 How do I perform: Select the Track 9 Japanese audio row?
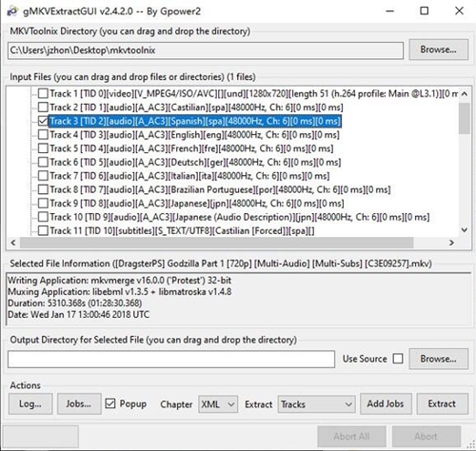click(197, 204)
